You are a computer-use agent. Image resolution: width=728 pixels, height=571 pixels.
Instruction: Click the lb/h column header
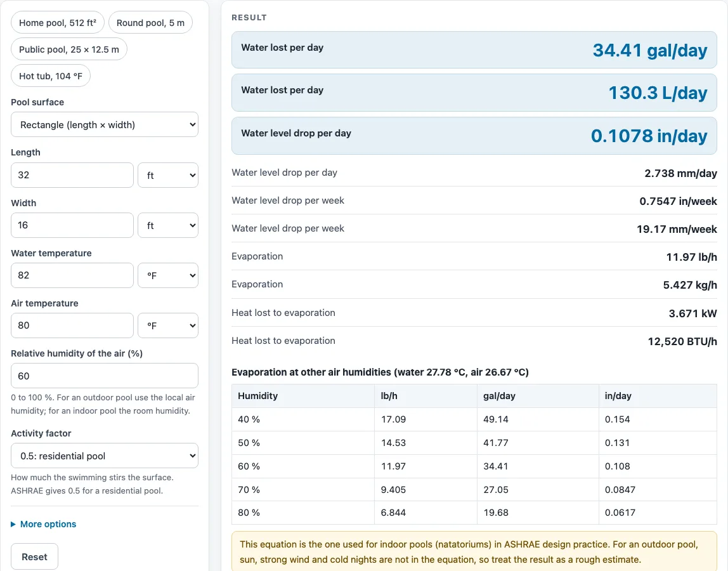click(426, 396)
